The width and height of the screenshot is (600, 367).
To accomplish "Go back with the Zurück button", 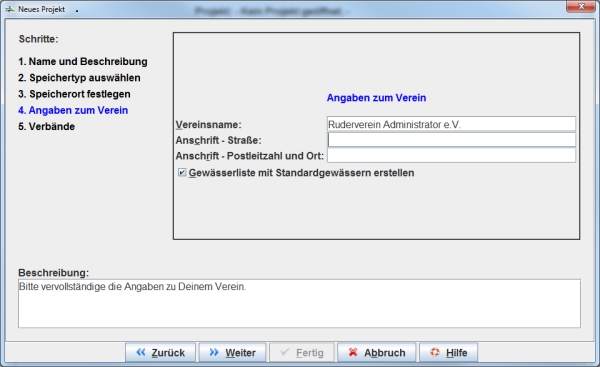I will (160, 352).
